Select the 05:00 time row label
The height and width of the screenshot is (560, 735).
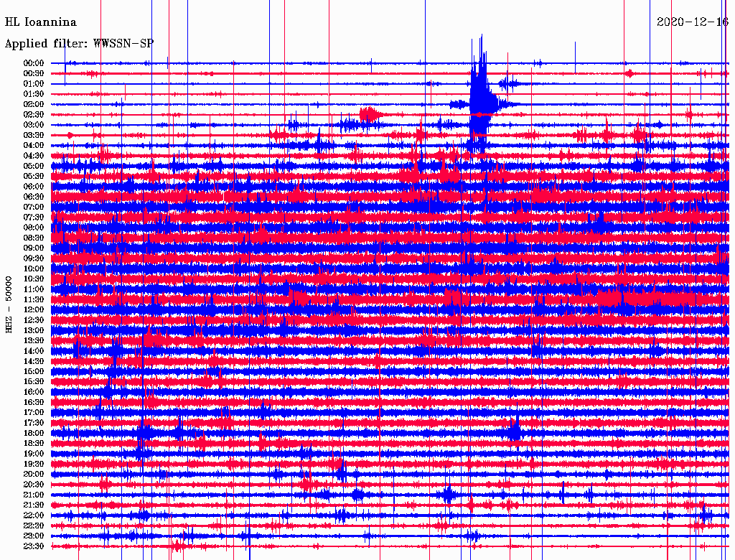(x=34, y=166)
